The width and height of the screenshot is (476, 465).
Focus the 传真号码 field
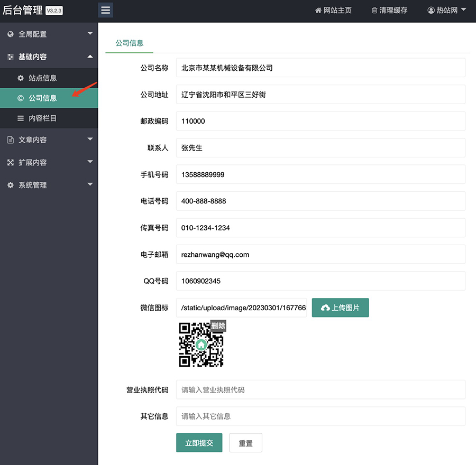pos(321,228)
